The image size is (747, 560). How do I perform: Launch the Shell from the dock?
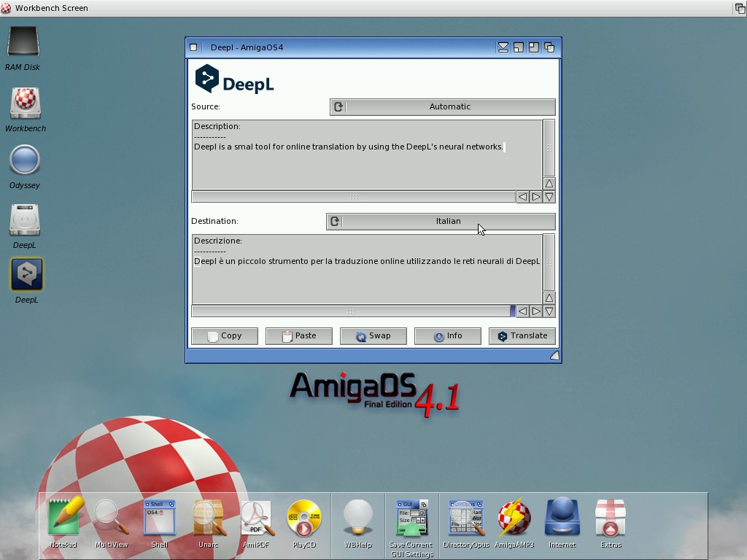tap(159, 518)
